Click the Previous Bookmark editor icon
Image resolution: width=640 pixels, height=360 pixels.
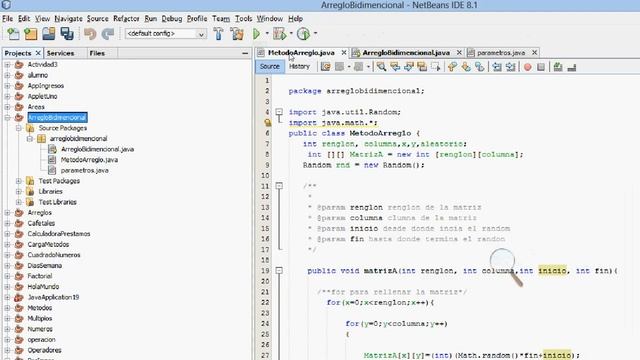pyautogui.click(x=452, y=67)
